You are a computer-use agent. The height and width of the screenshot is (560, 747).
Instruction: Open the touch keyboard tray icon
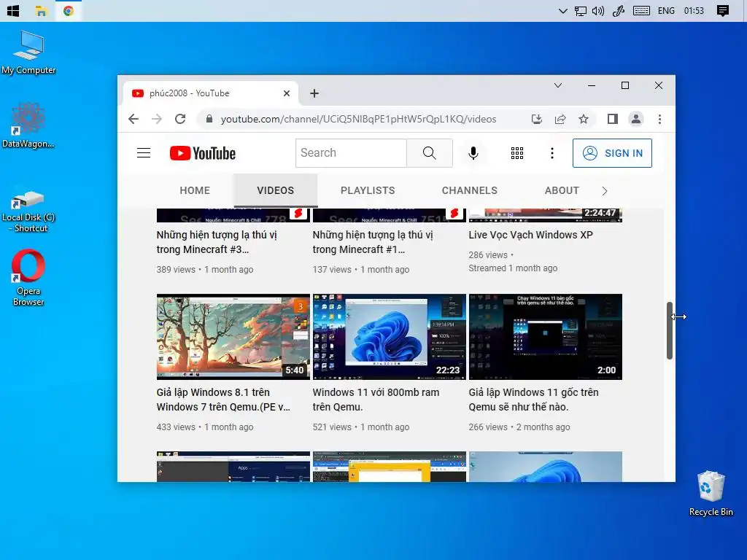coord(641,11)
